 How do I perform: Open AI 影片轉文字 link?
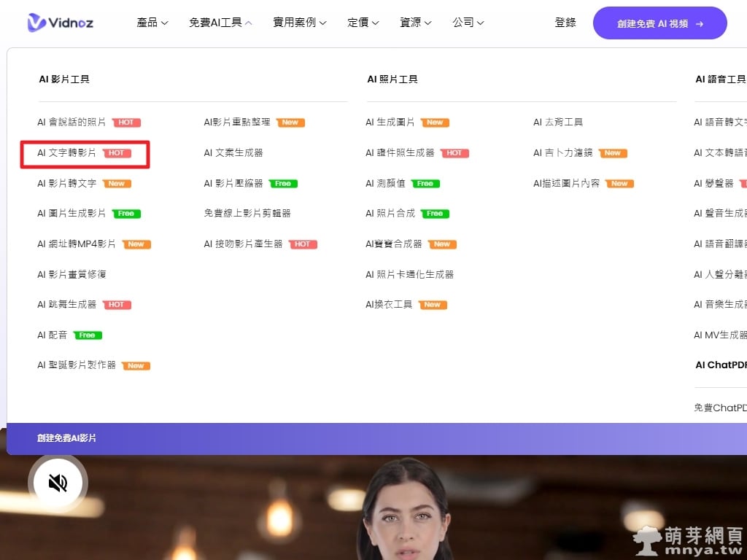(67, 184)
